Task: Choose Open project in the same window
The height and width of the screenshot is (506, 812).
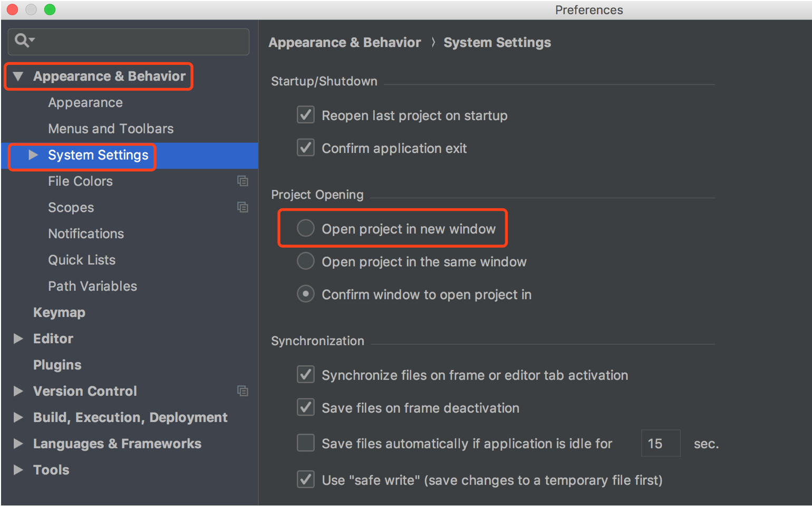Action: [306, 261]
